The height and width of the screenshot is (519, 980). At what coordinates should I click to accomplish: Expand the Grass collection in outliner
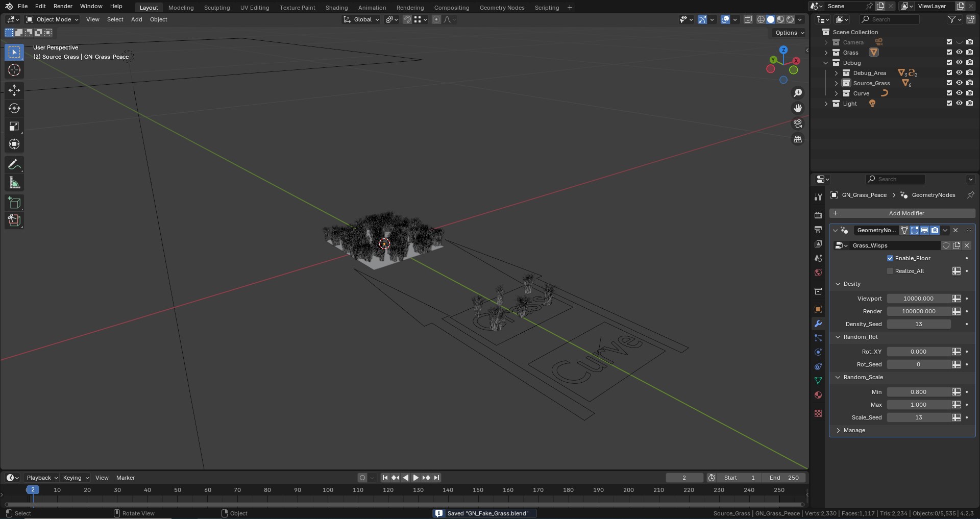click(x=826, y=53)
